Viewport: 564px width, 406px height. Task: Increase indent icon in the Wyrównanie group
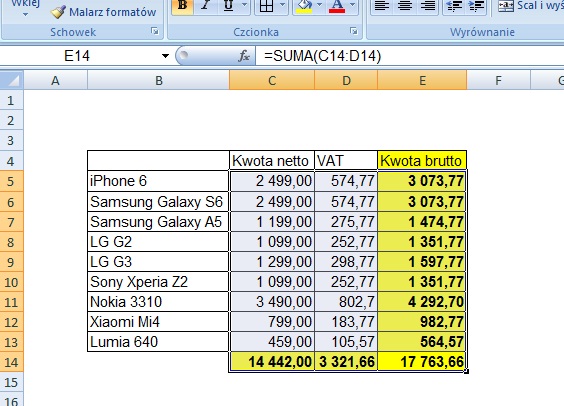pos(477,6)
